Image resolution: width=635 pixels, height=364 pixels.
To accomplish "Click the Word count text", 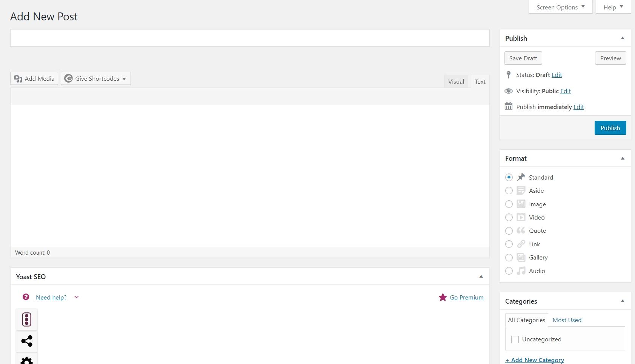I will 32,252.
